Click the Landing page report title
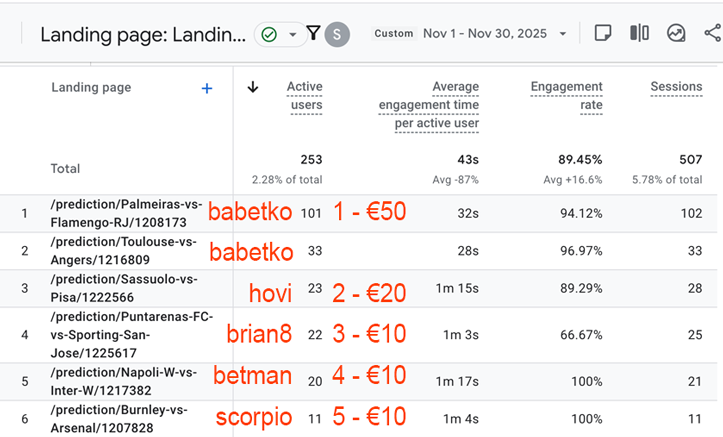The height and width of the screenshot is (437, 723). (x=142, y=34)
